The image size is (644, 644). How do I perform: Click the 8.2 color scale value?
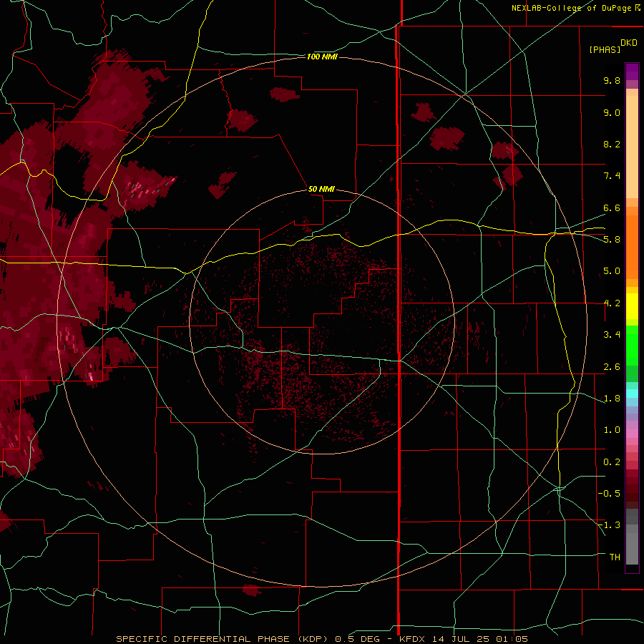pos(612,144)
